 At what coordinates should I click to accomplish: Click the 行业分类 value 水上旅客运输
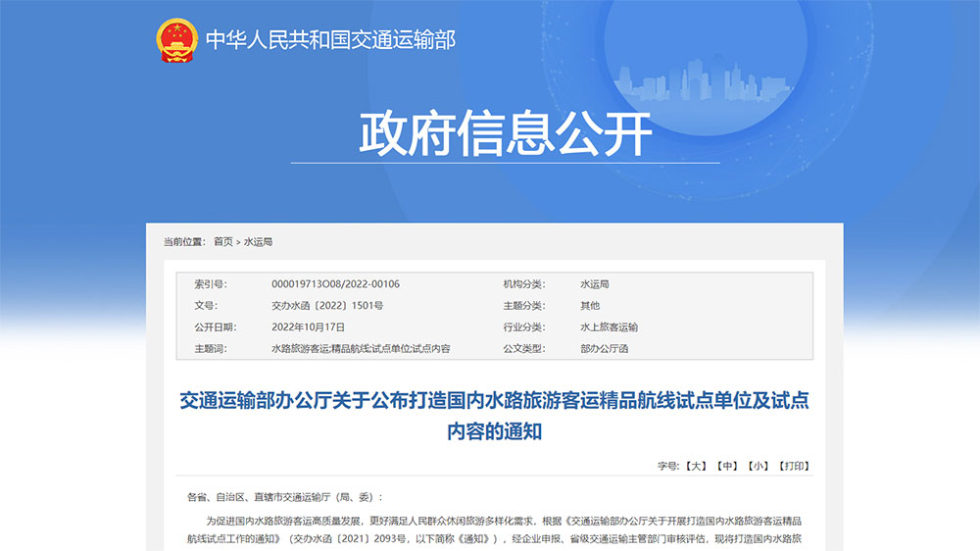[609, 327]
